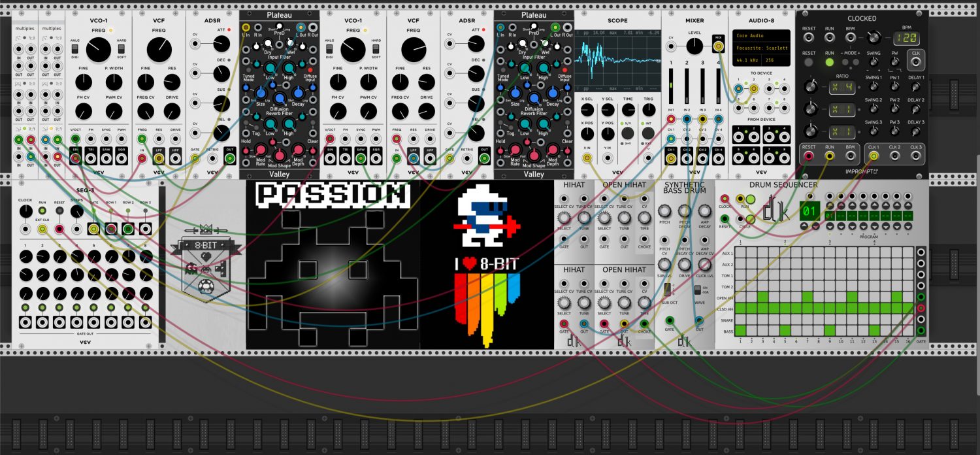Image resolution: width=980 pixels, height=455 pixels.
Task: Click the Mixer CV 3 input jack
Action: point(703,139)
